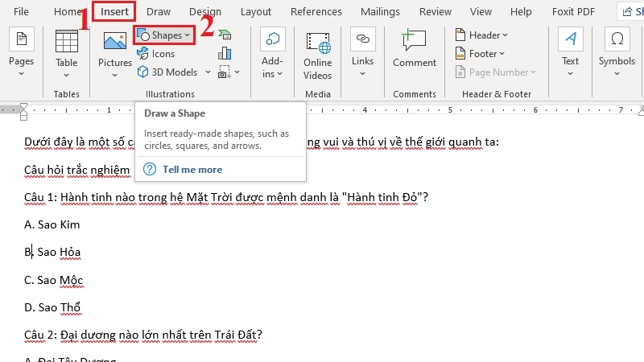Click the first line indent marker on ruler
The image size is (644, 362).
click(23, 106)
